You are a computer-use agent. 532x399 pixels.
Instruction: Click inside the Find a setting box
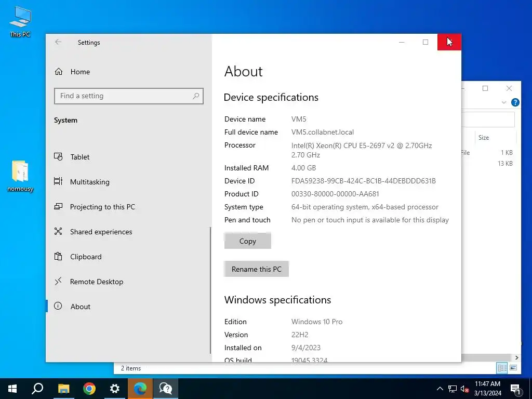point(129,96)
